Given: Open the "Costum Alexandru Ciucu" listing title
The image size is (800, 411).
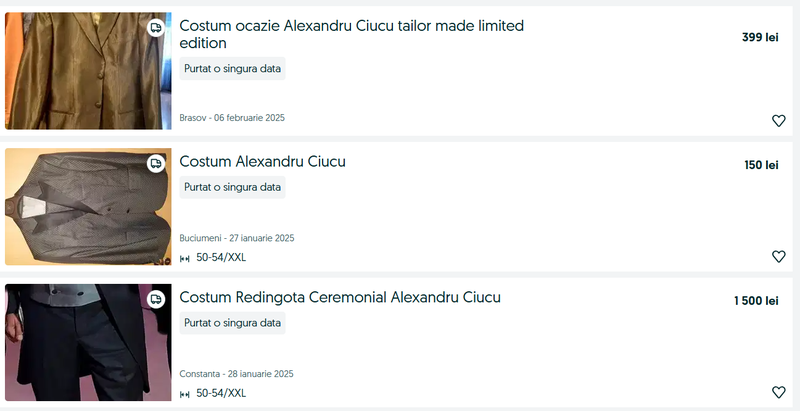Looking at the screenshot, I should (x=262, y=162).
